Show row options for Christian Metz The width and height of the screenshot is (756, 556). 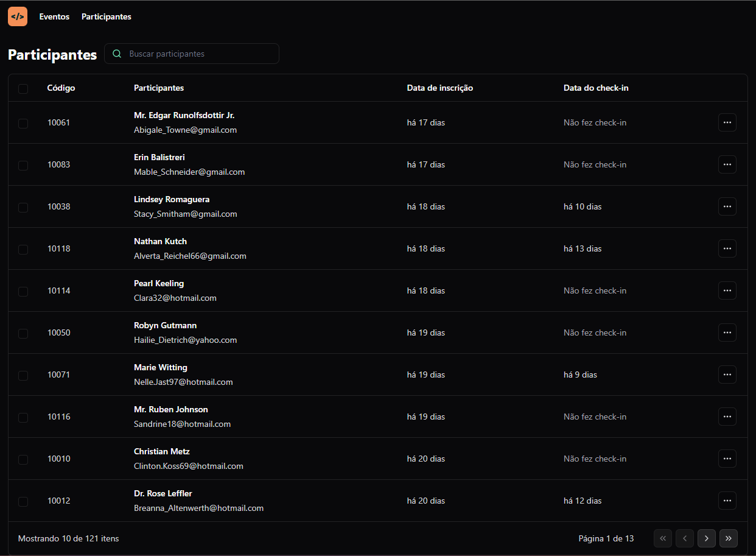727,459
